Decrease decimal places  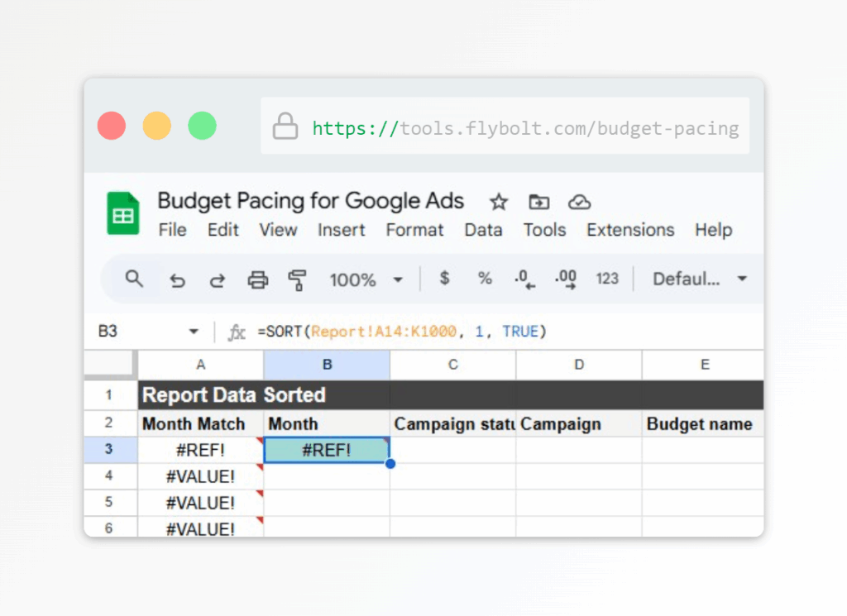tap(524, 279)
